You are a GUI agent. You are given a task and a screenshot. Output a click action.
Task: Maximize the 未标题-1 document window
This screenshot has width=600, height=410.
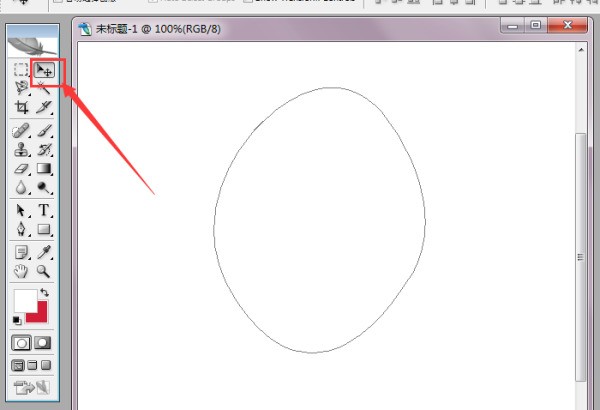(536, 25)
